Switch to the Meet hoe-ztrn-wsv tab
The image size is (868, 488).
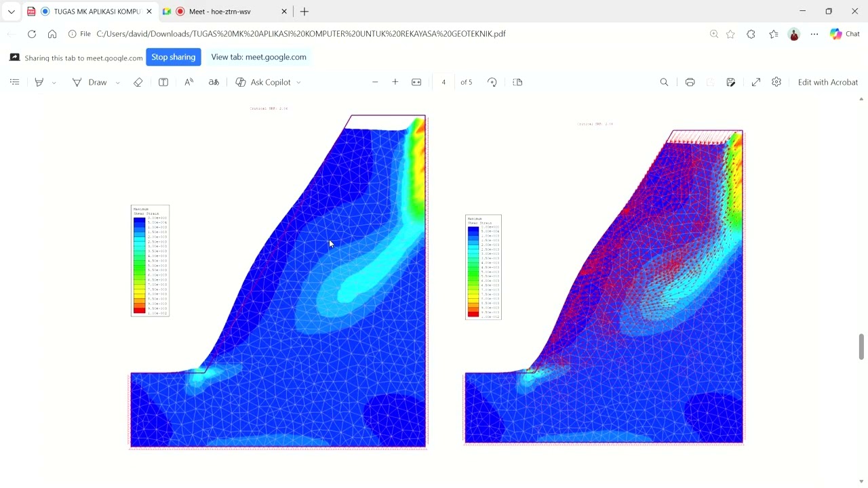coord(225,12)
